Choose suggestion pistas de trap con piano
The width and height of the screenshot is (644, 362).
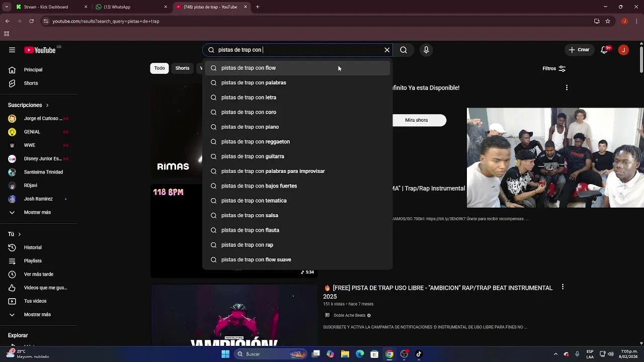(x=297, y=127)
